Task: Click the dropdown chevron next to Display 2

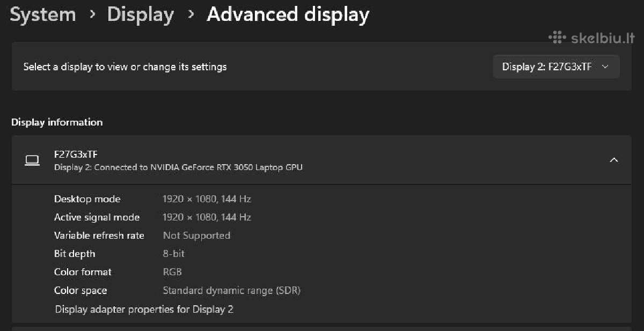Action: [x=605, y=67]
